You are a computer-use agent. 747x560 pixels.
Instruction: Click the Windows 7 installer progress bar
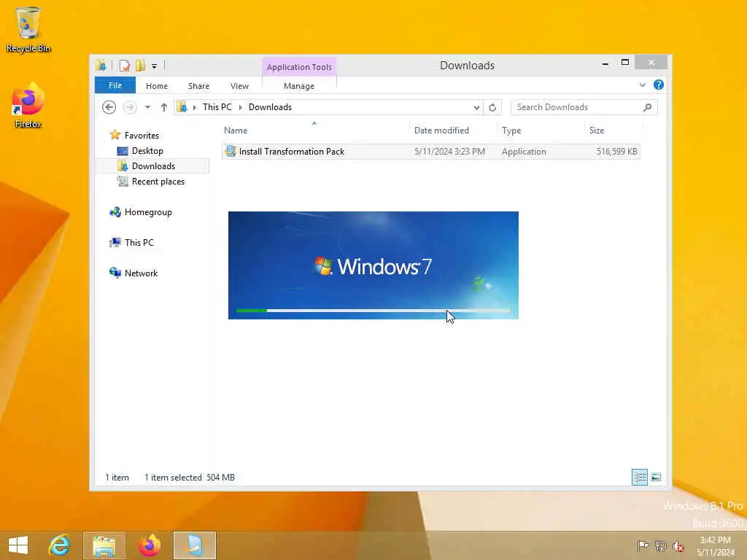click(x=373, y=311)
